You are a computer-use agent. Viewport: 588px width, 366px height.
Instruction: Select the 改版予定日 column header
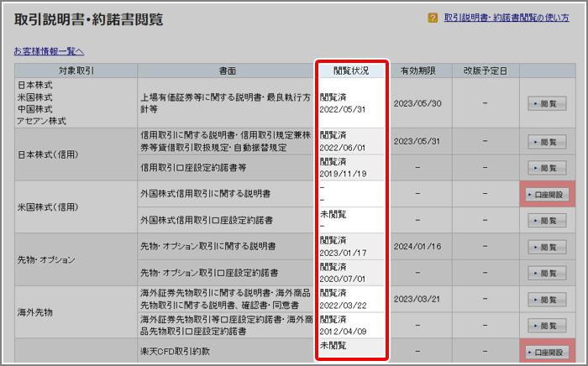coord(486,71)
